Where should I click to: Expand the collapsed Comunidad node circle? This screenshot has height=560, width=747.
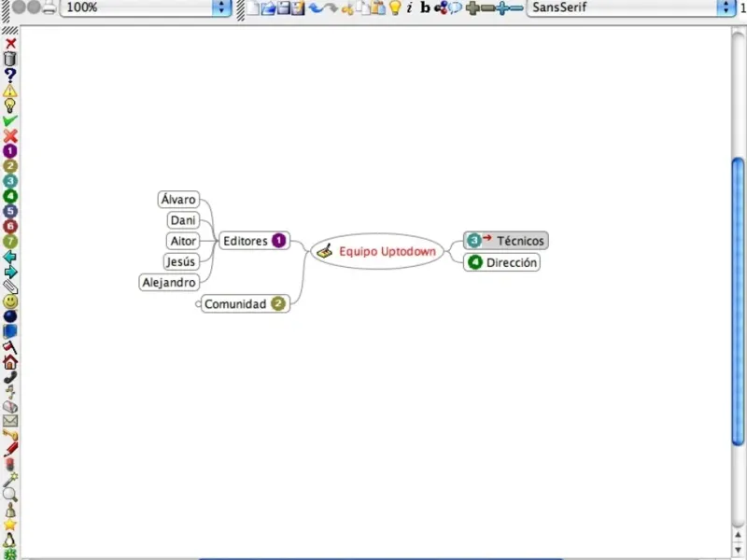[198, 304]
